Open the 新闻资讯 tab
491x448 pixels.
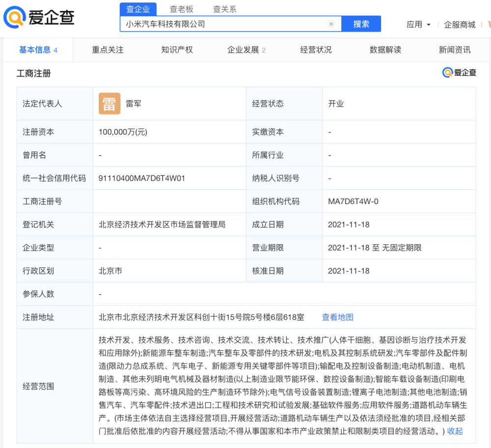pyautogui.click(x=454, y=50)
